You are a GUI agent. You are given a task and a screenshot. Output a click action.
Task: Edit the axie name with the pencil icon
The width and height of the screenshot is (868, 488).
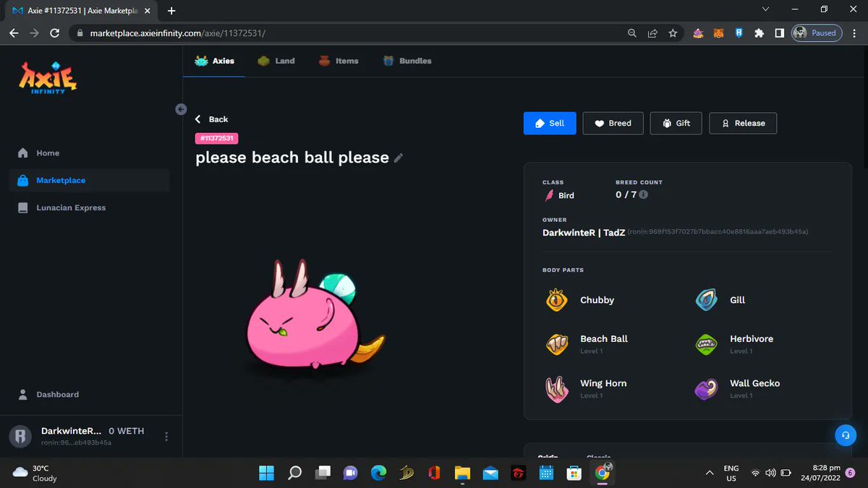click(x=399, y=158)
